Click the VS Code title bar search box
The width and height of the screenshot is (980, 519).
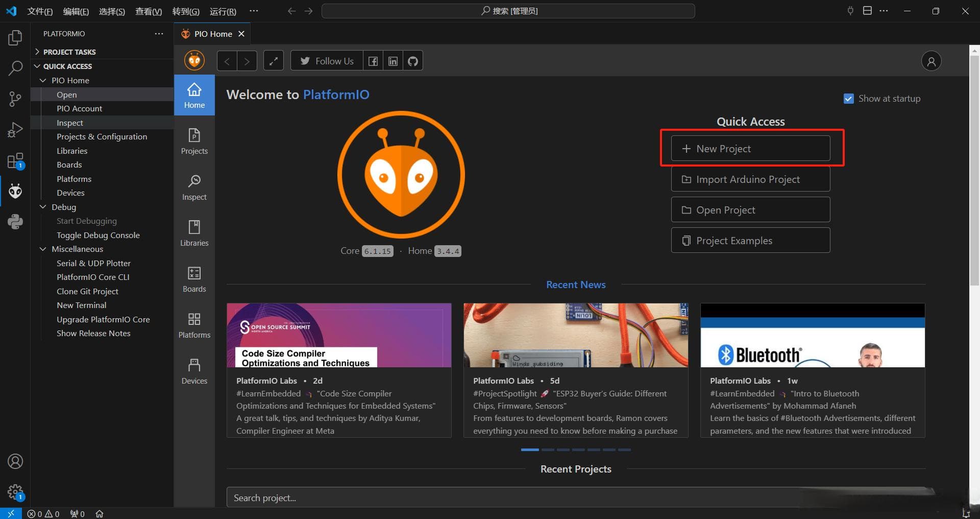[508, 11]
